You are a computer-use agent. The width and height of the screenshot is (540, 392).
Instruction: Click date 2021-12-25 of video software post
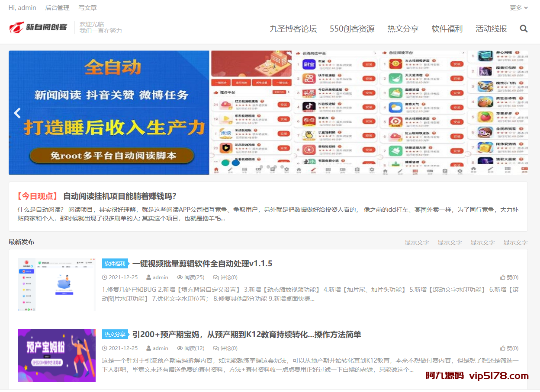tap(120, 277)
